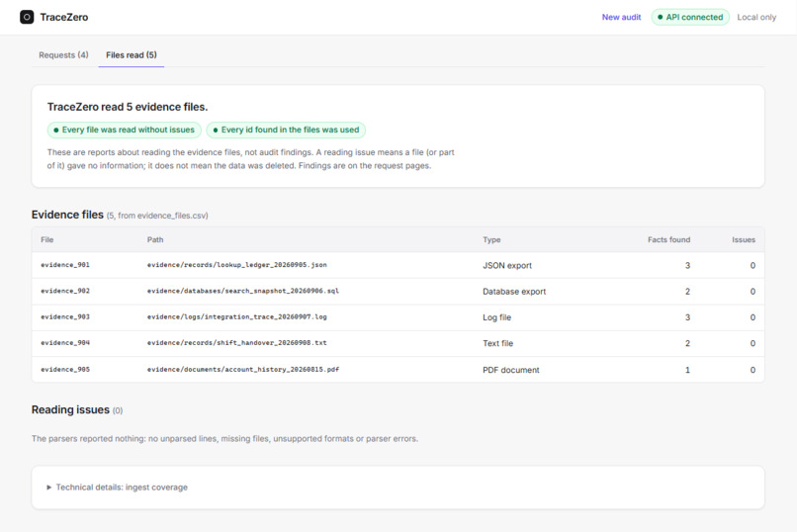The image size is (797, 532).
Task: Expand Technical details: ingest coverage
Action: (118, 487)
